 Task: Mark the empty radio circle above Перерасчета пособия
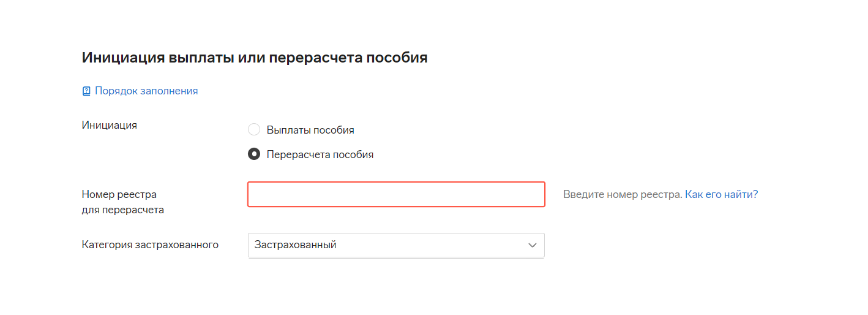click(x=254, y=130)
